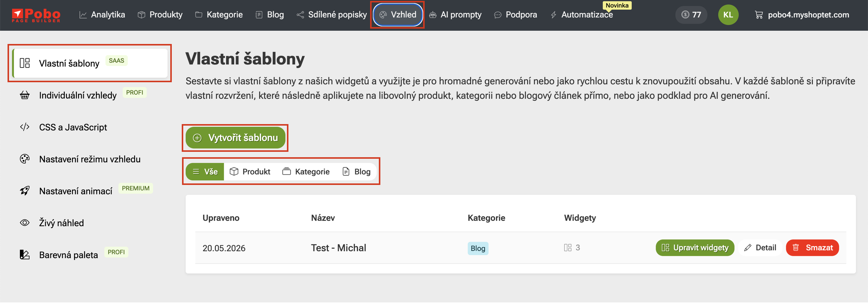Click the SAAS badge
The height and width of the screenshot is (303, 868).
[x=116, y=61]
